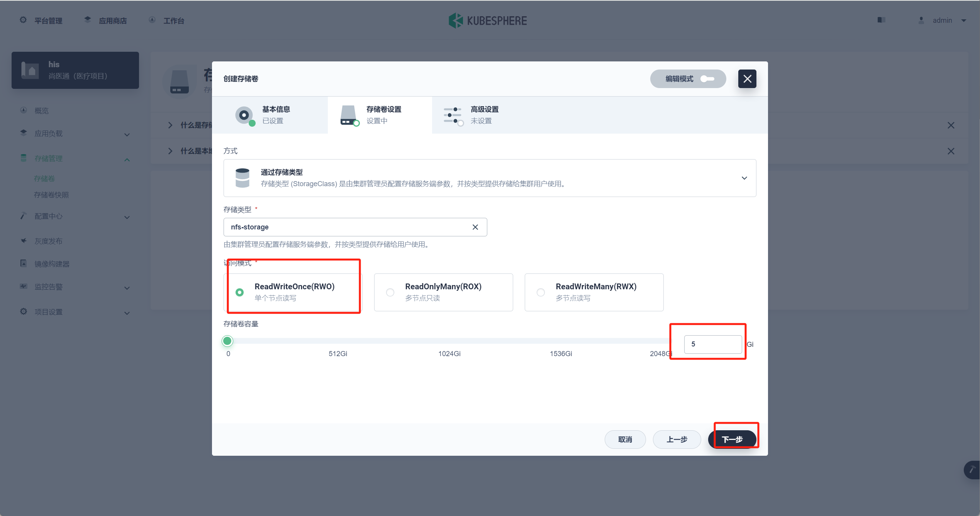Open 灰度发布 in the sidebar

pyautogui.click(x=48, y=241)
